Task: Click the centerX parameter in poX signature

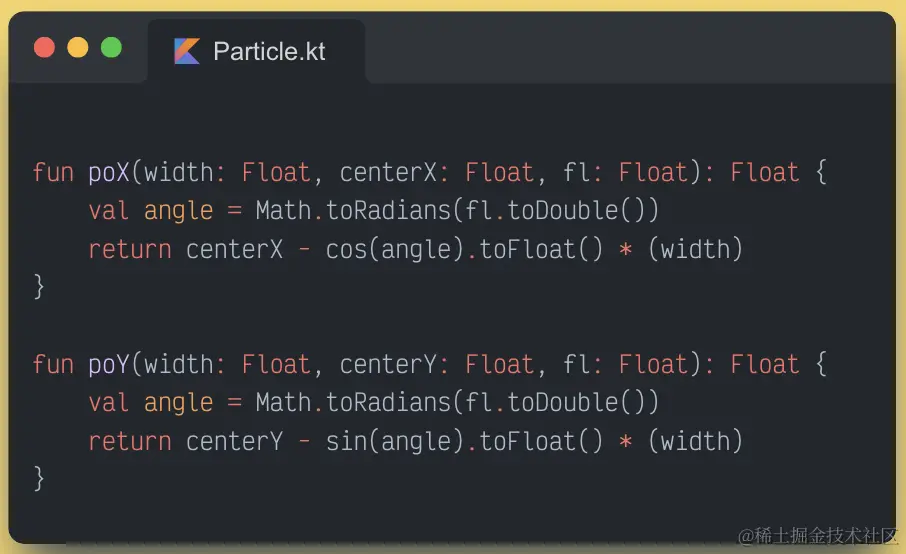Action: (388, 173)
